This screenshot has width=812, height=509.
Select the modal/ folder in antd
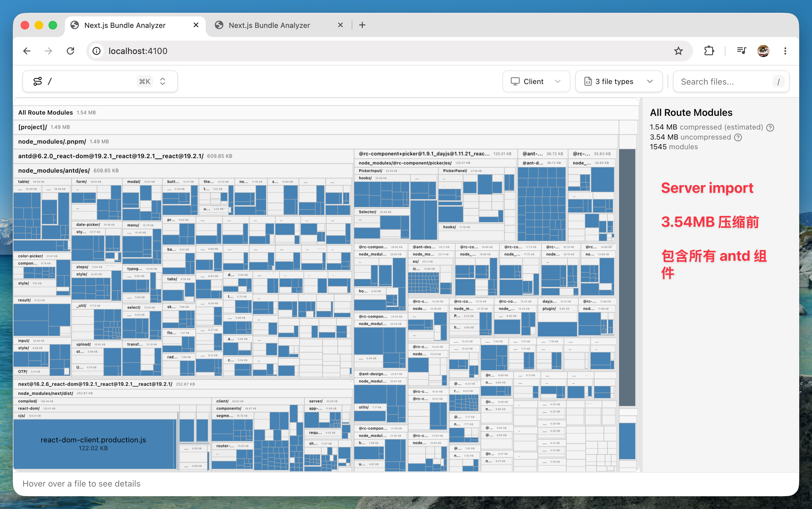pos(142,182)
